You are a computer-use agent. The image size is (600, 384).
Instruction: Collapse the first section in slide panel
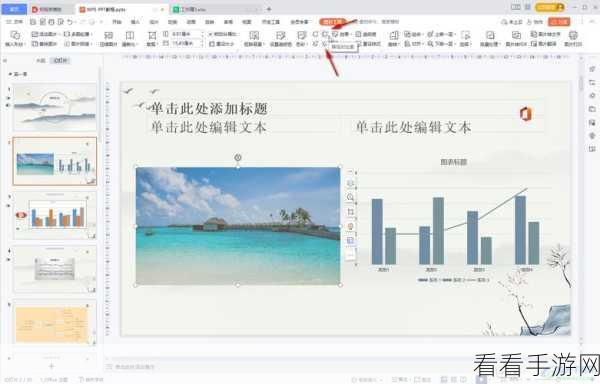coord(10,73)
